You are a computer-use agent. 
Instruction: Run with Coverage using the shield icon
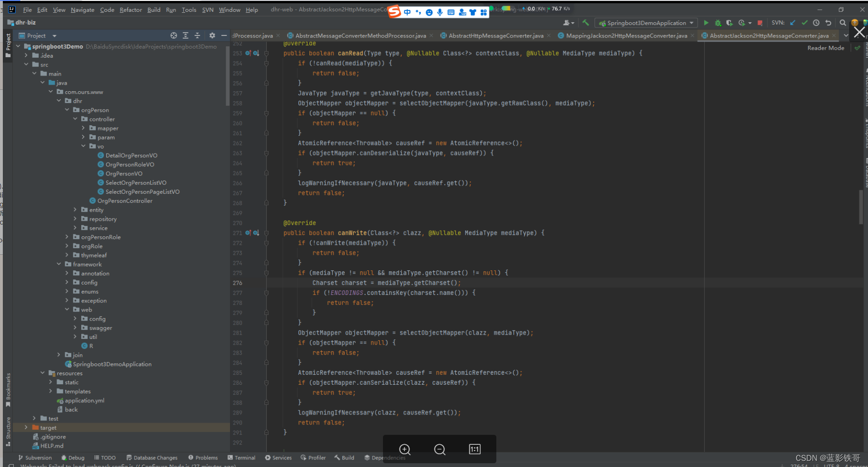pos(729,23)
